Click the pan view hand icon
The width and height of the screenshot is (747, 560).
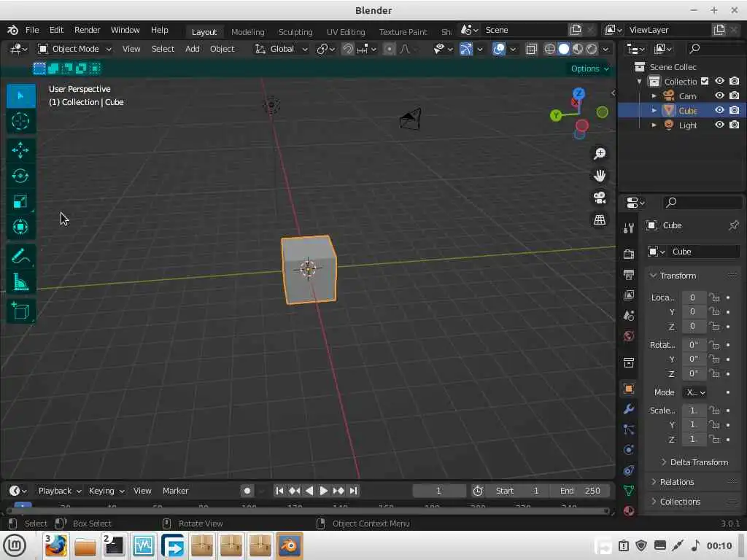coord(600,176)
